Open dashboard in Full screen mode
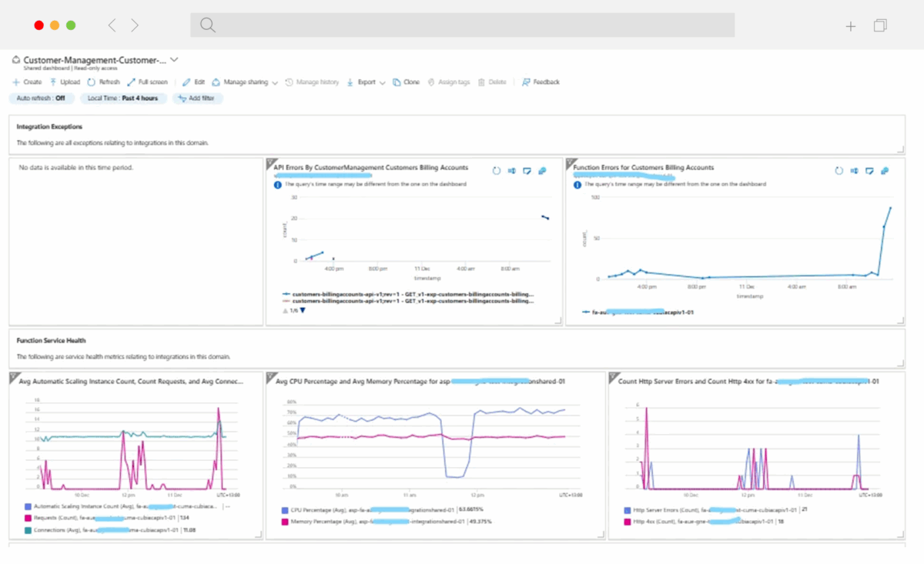Viewport: 924px width, 564px height. click(x=147, y=82)
